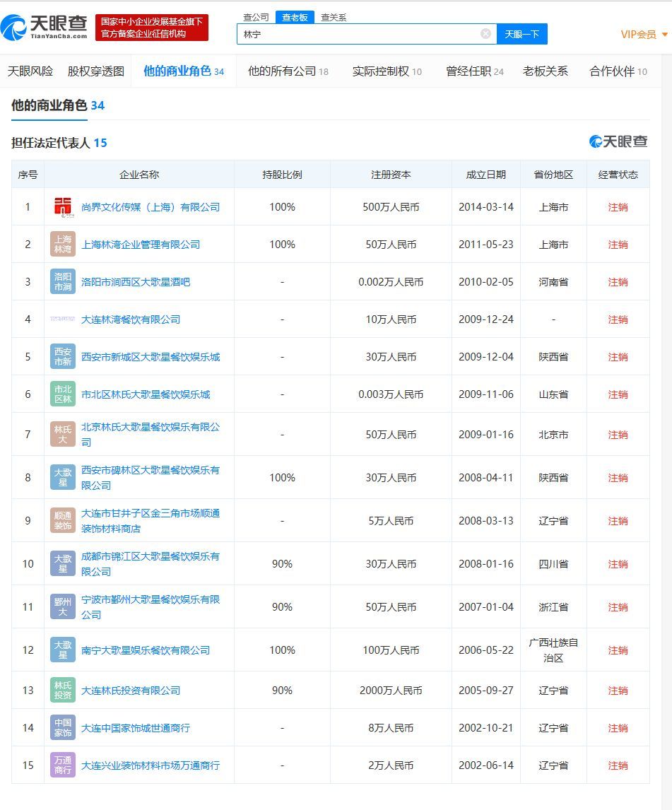The width and height of the screenshot is (672, 810).
Task: Open the VIP会员 link
Action: [638, 35]
